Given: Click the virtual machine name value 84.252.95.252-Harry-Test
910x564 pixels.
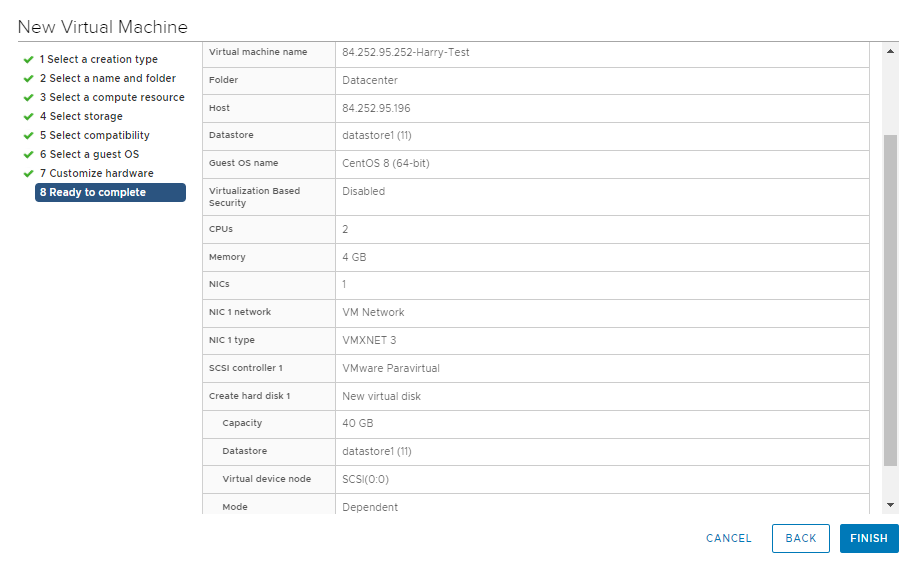Looking at the screenshot, I should point(405,53).
